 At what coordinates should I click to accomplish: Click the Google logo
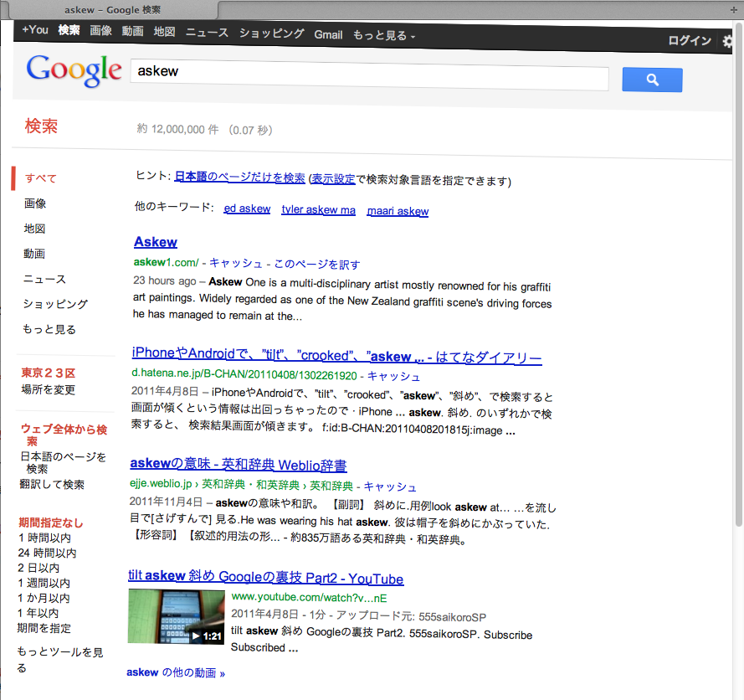(x=74, y=70)
